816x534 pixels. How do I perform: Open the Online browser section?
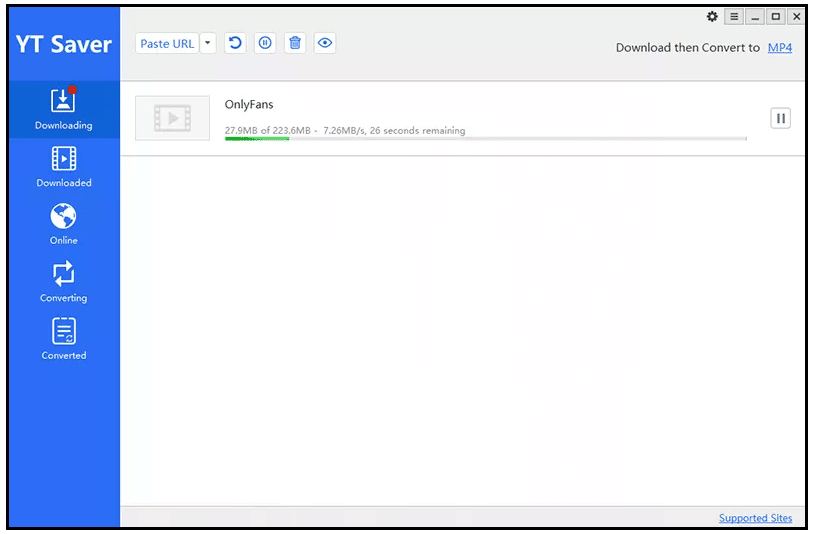click(63, 224)
